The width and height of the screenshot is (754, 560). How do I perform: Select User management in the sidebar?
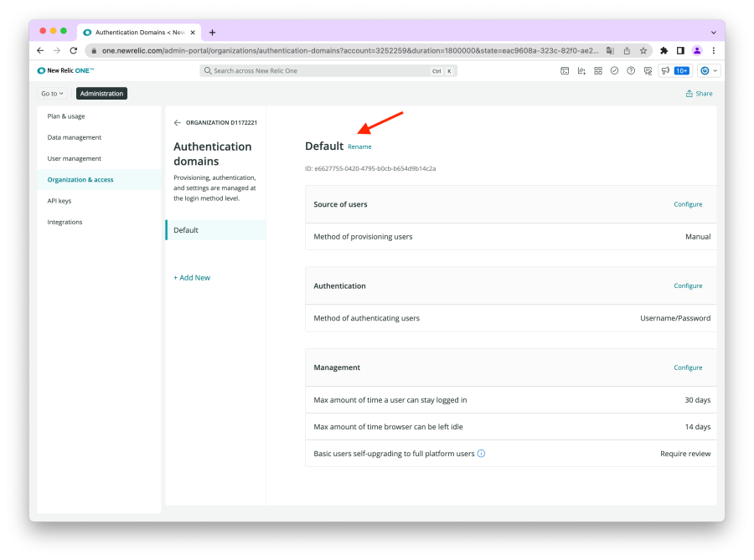coord(75,158)
